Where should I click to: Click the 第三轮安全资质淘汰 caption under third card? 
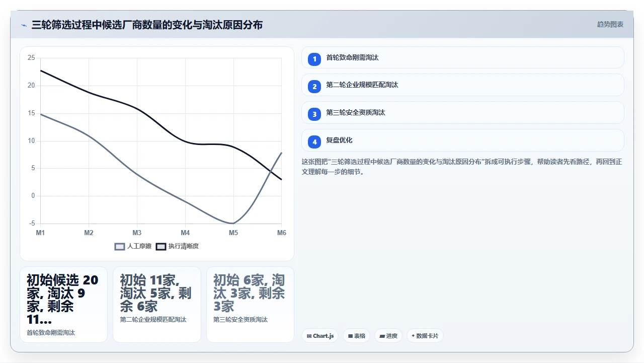click(x=240, y=320)
